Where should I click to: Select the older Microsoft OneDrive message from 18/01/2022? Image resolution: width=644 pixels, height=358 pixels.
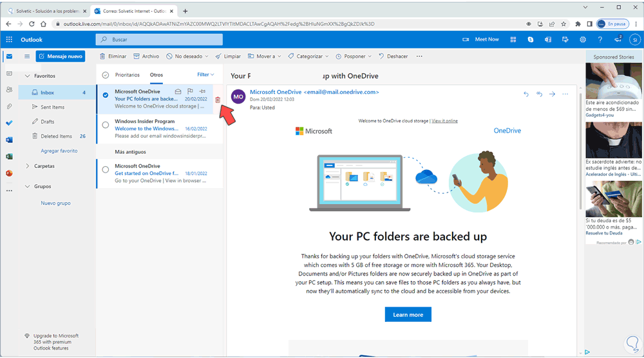coord(106,169)
